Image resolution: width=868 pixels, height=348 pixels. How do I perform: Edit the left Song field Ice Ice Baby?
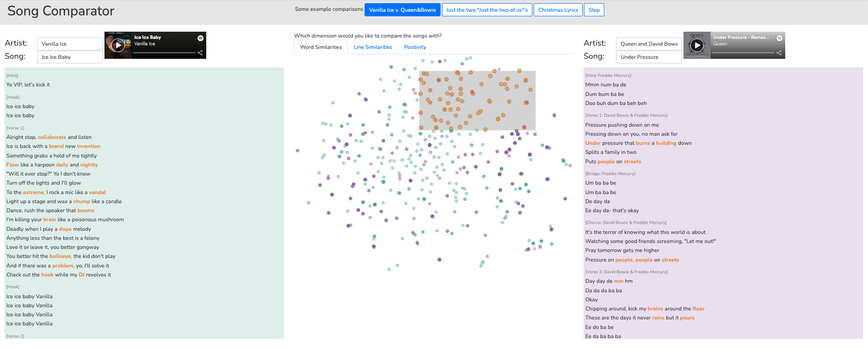point(70,57)
